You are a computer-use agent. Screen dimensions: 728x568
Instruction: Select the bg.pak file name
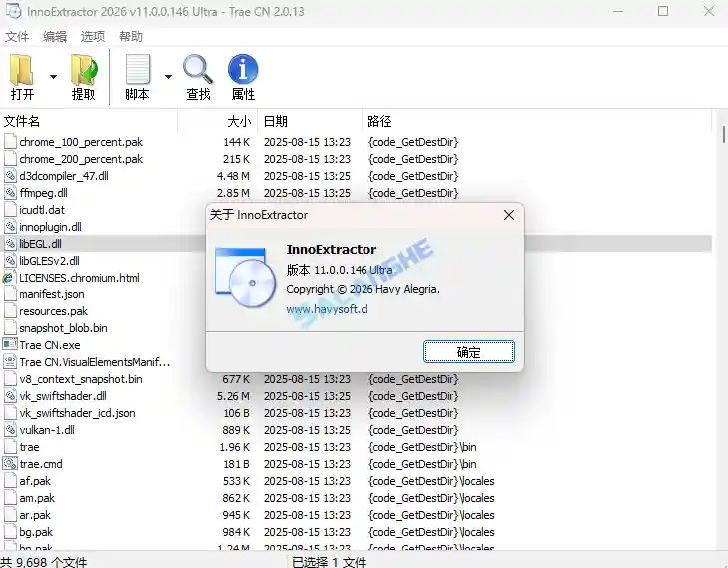36,532
